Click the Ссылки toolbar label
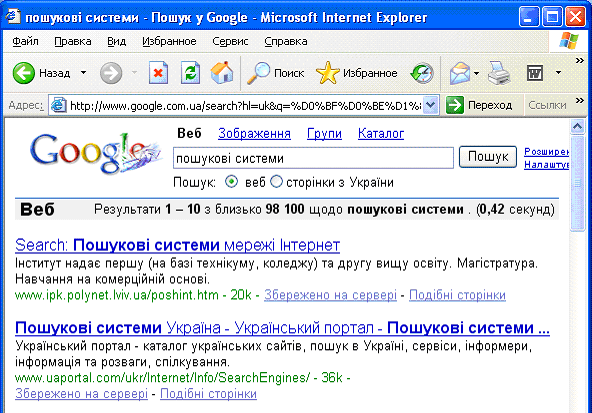The height and width of the screenshot is (413, 592). click(x=547, y=105)
